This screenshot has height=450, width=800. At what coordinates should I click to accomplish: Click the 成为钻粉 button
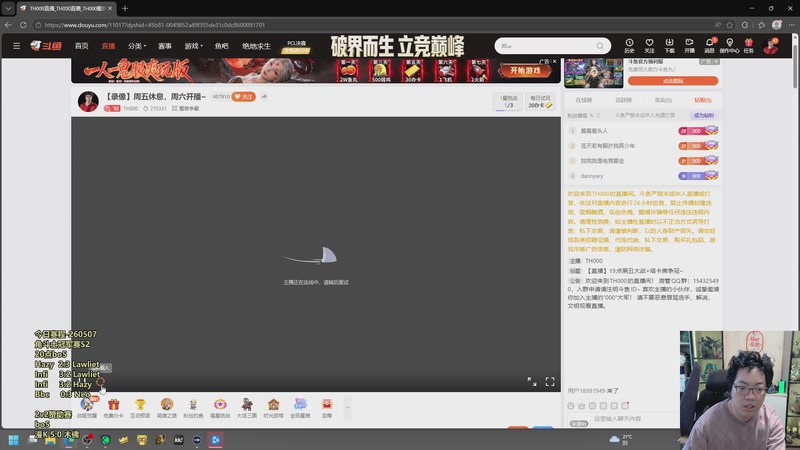point(704,115)
